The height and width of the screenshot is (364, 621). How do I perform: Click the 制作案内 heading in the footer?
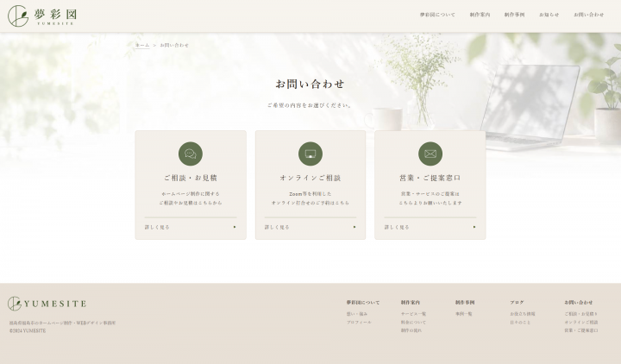click(411, 303)
